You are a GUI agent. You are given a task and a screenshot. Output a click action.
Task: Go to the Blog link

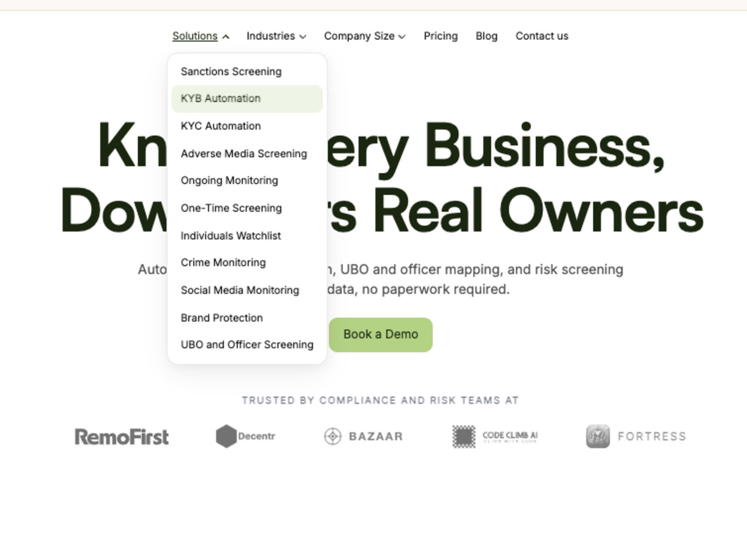(x=486, y=36)
